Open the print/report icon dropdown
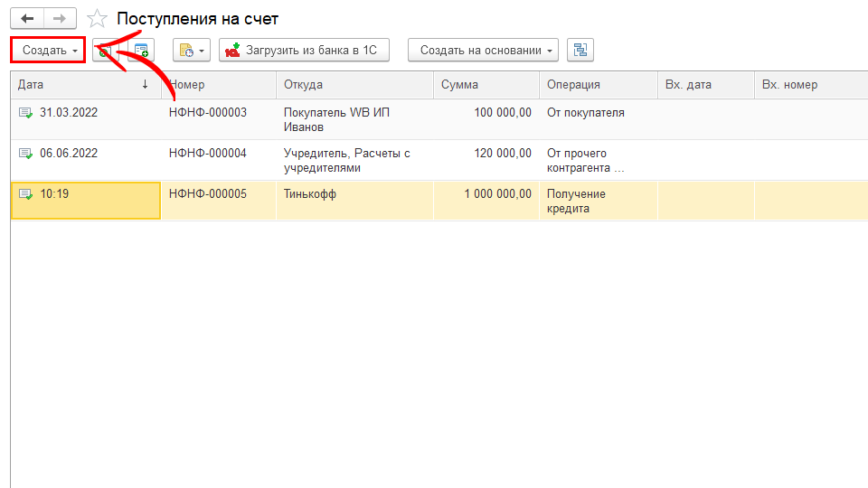The image size is (868, 488). click(x=191, y=51)
